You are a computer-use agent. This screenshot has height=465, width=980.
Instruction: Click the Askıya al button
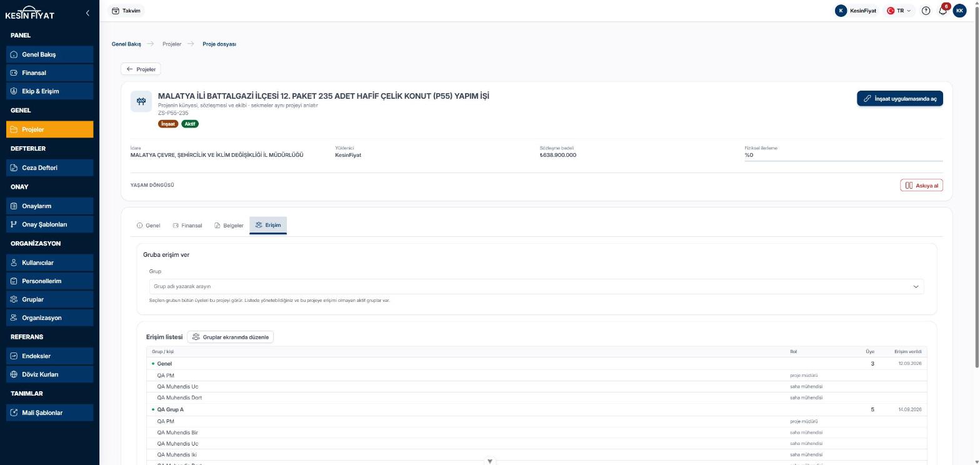[x=922, y=186]
